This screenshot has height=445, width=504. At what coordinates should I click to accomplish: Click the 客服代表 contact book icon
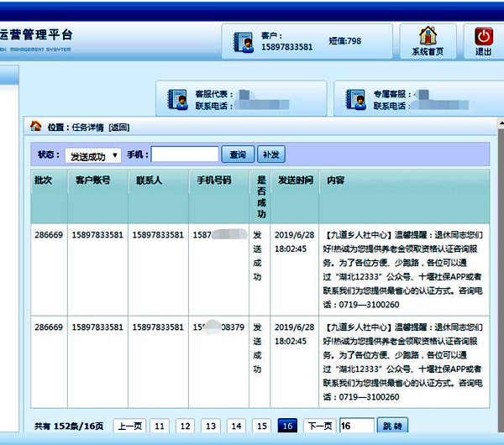(x=177, y=100)
